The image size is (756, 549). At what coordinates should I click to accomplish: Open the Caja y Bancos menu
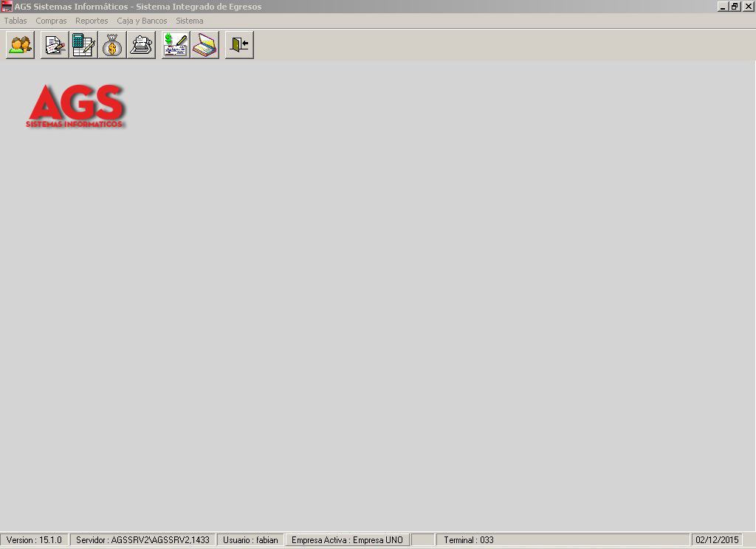(x=142, y=21)
